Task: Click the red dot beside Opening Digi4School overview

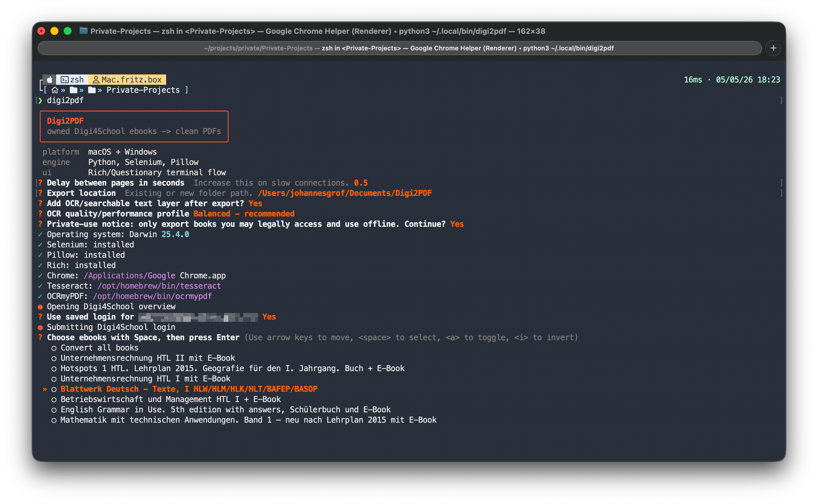Action: [40, 307]
